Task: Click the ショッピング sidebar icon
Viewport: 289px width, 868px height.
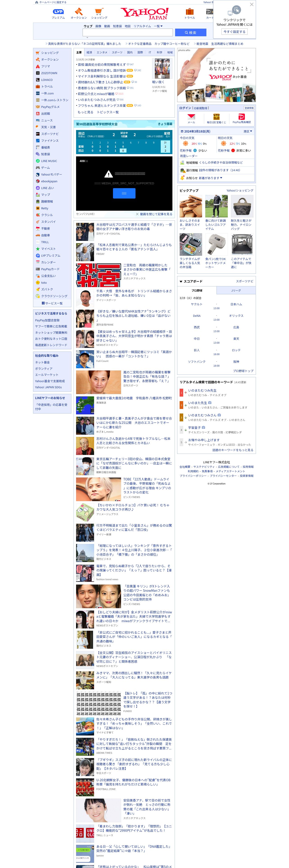Action: coord(38,53)
